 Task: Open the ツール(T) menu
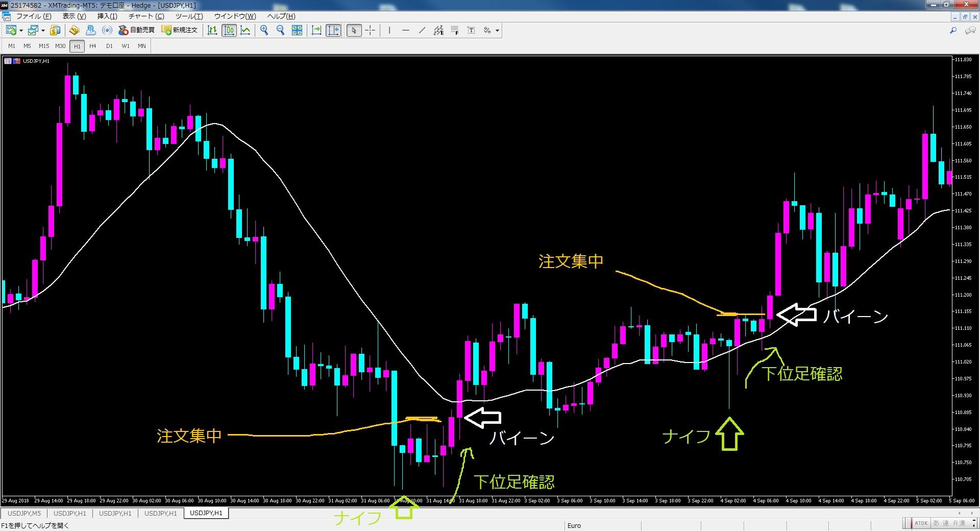pyautogui.click(x=189, y=16)
